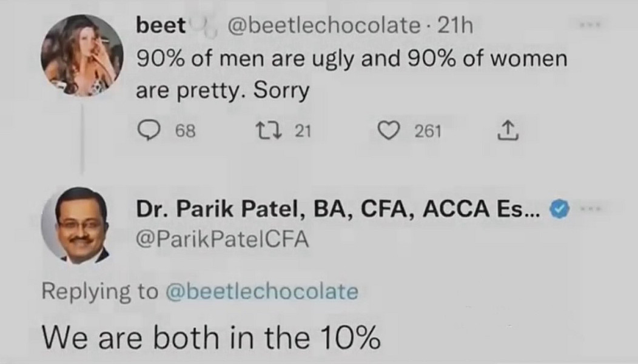638x364 pixels.
Task: Click the like count 261
Action: [428, 131]
